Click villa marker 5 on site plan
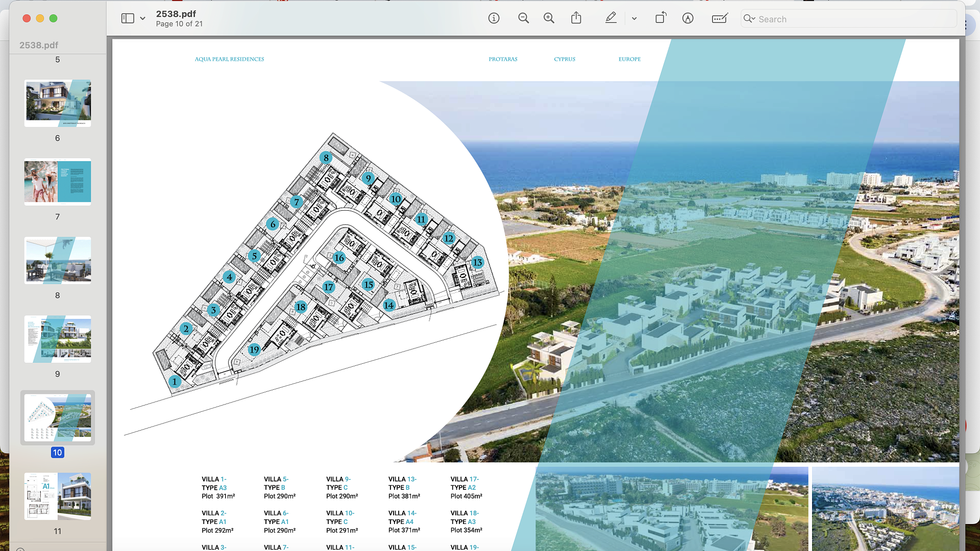Image resolution: width=980 pixels, height=551 pixels. [254, 256]
